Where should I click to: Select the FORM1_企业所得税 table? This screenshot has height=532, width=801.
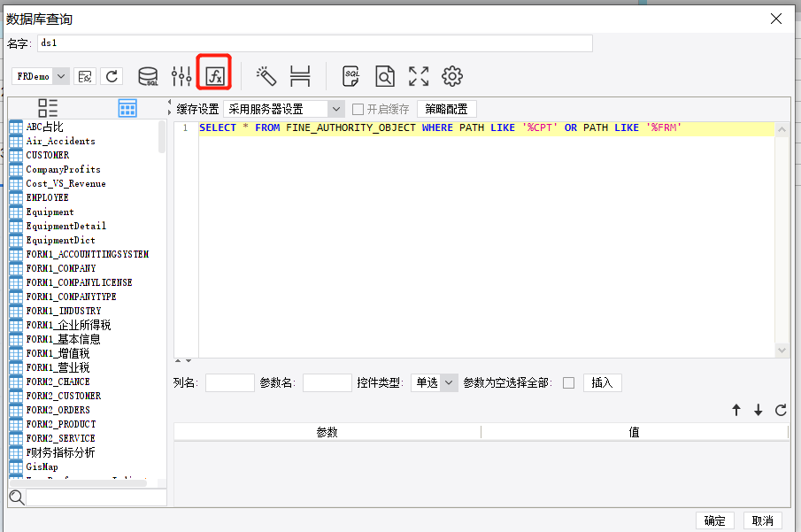pos(68,325)
